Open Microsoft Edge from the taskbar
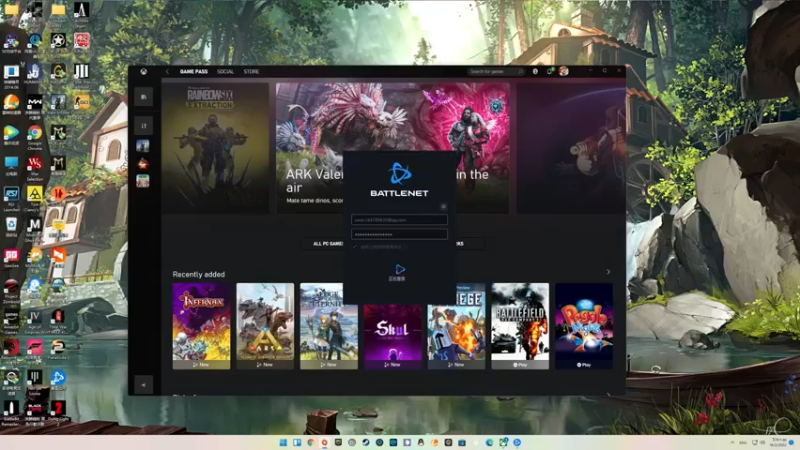Image resolution: width=800 pixels, height=450 pixels. [x=489, y=442]
